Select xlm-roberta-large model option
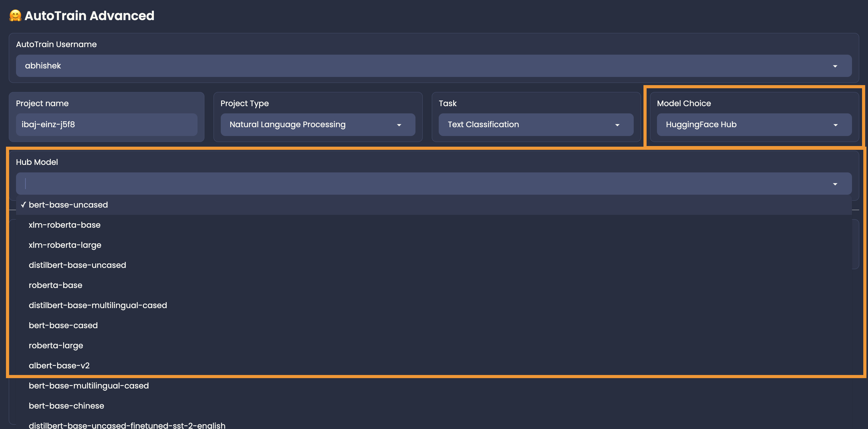 (x=65, y=245)
